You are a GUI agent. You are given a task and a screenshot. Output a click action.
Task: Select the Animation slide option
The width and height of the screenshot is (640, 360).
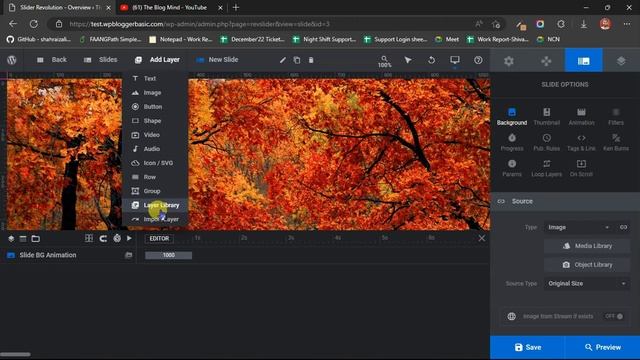[x=581, y=117]
